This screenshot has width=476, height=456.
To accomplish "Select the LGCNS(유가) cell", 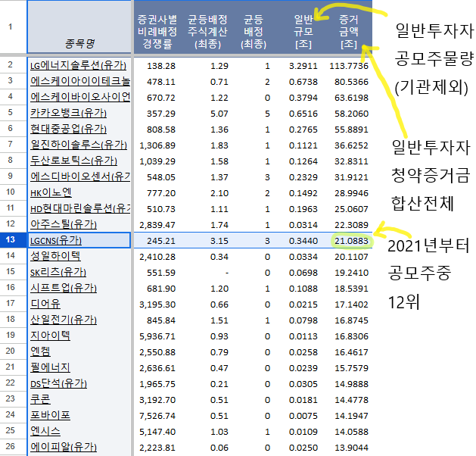I will click(x=79, y=240).
